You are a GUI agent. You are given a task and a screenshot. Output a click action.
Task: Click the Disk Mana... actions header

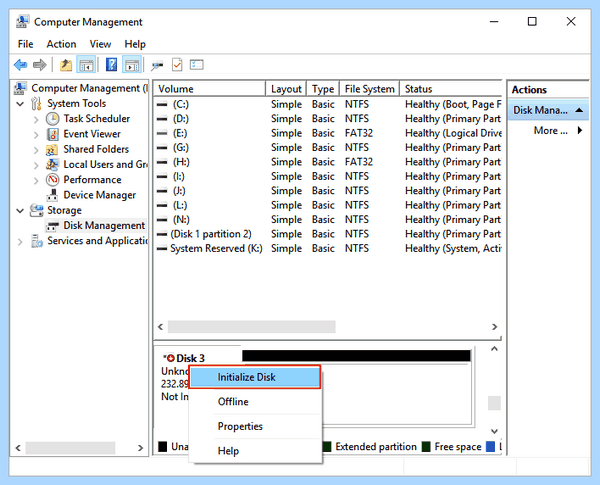pyautogui.click(x=548, y=110)
